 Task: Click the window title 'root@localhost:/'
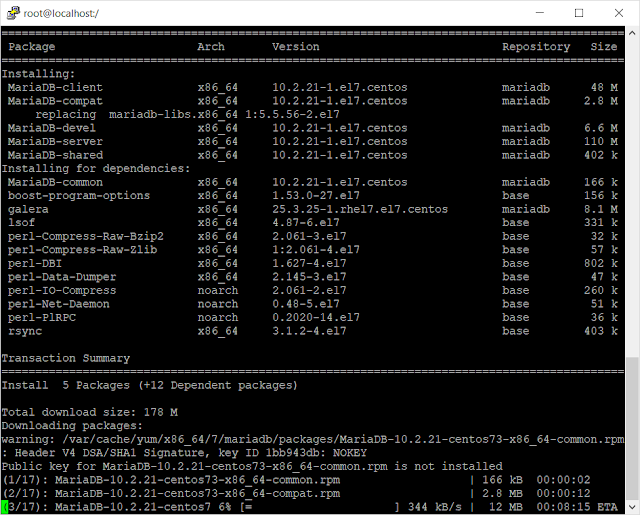point(61,13)
